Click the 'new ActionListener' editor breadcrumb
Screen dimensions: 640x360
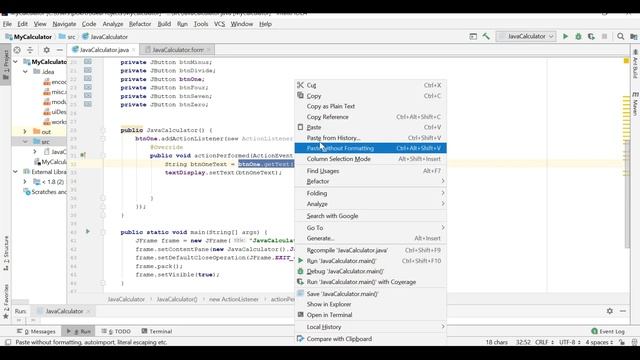click(x=233, y=299)
